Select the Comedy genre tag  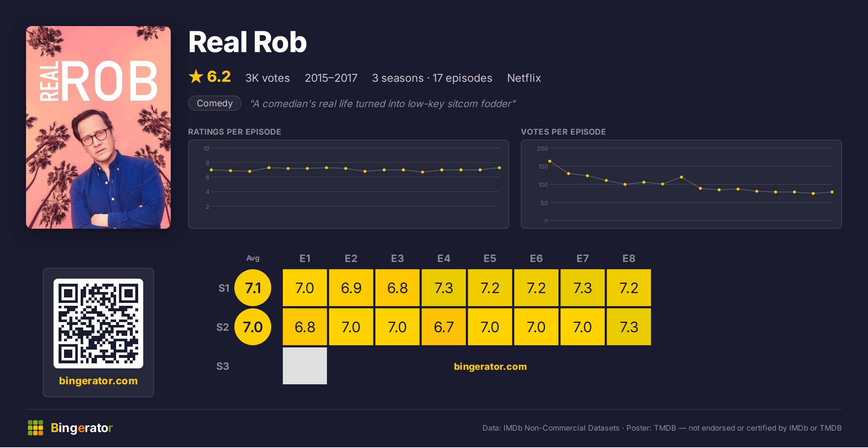(x=215, y=103)
